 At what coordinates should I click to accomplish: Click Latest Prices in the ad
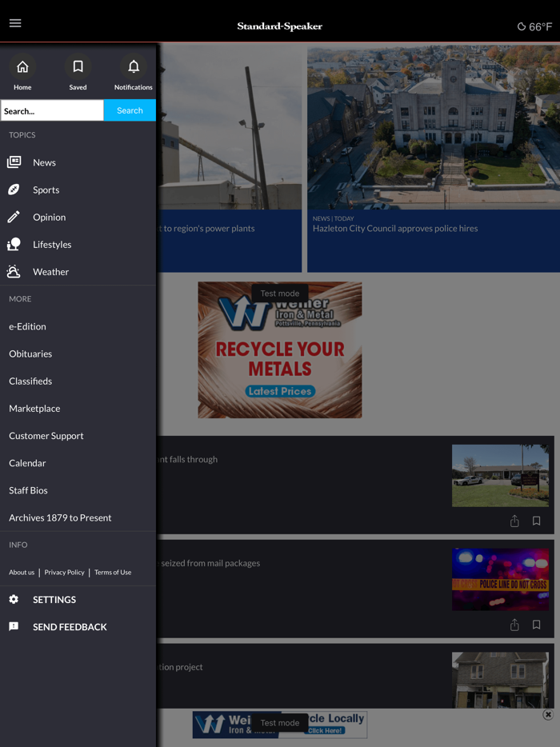[x=280, y=391]
